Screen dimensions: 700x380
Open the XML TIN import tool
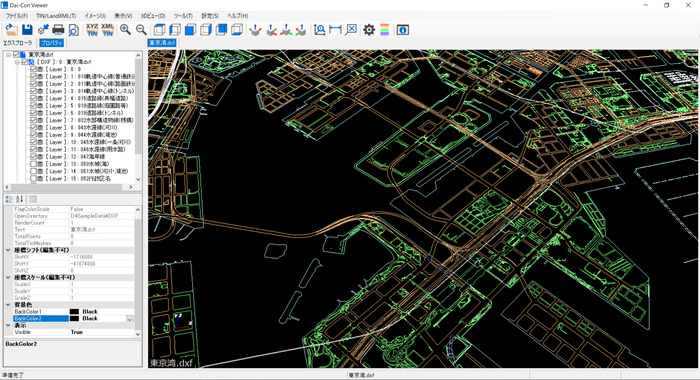pos(108,29)
